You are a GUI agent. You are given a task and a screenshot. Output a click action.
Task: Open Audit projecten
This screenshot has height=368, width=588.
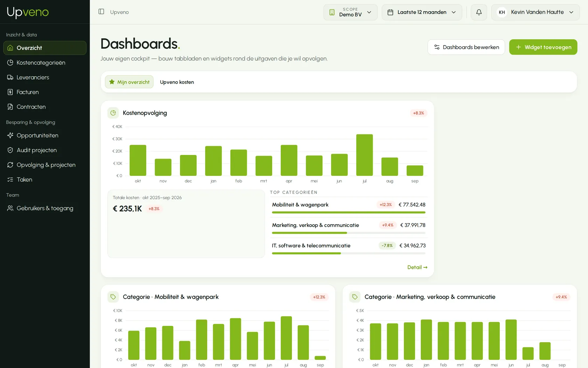(45, 150)
